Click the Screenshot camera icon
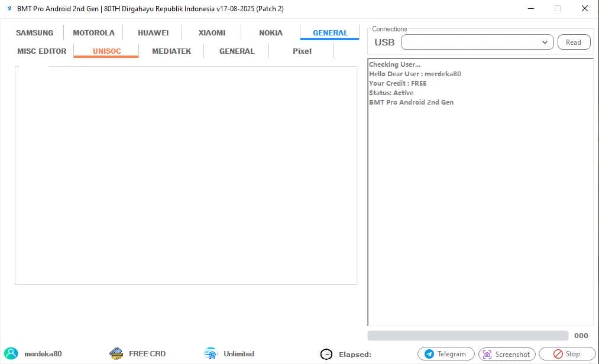This screenshot has width=599, height=364. point(488,353)
